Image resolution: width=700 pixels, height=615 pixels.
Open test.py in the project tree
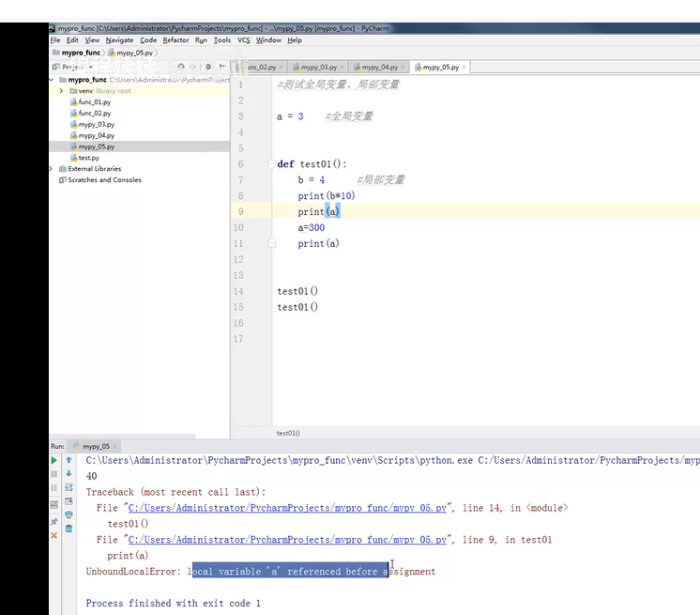tap(84, 158)
